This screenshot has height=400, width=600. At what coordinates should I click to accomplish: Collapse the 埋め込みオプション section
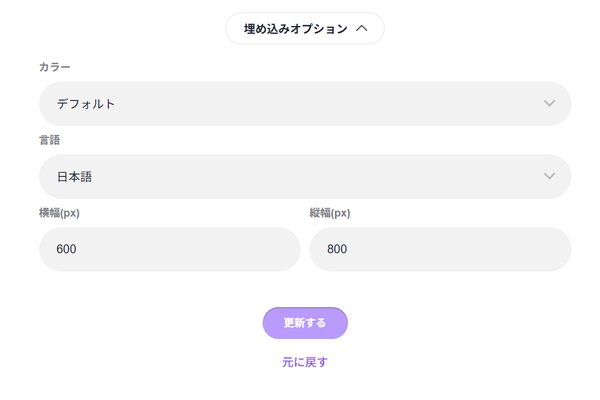coord(305,29)
